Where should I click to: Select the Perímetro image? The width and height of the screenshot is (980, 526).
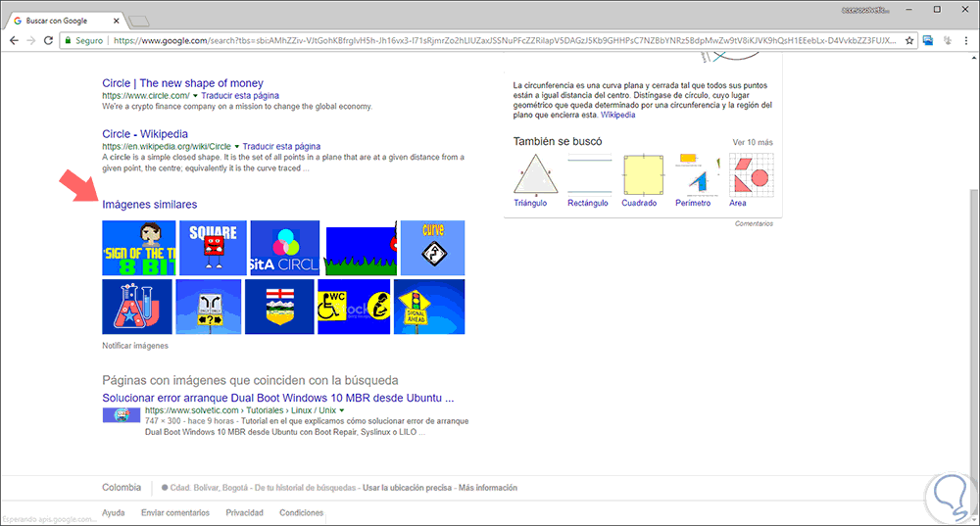point(698,174)
